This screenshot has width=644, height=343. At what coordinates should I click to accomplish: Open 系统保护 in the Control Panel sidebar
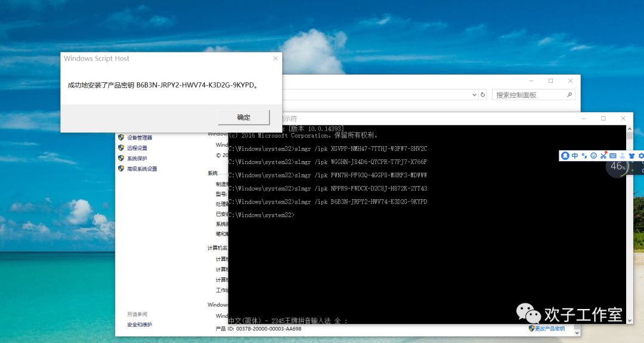click(137, 158)
